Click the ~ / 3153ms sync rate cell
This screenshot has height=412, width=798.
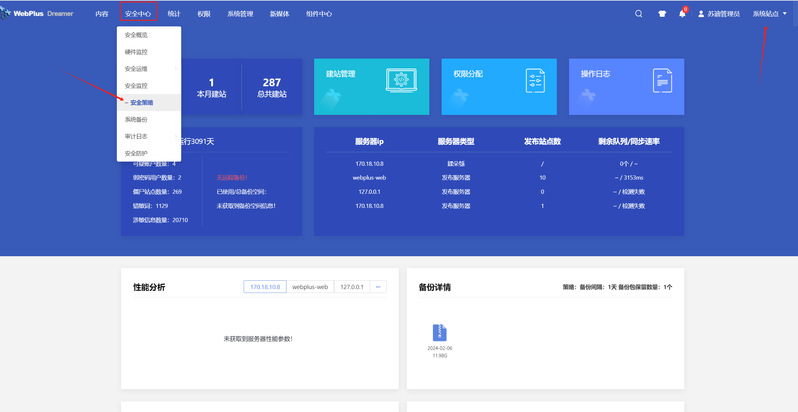click(x=629, y=178)
